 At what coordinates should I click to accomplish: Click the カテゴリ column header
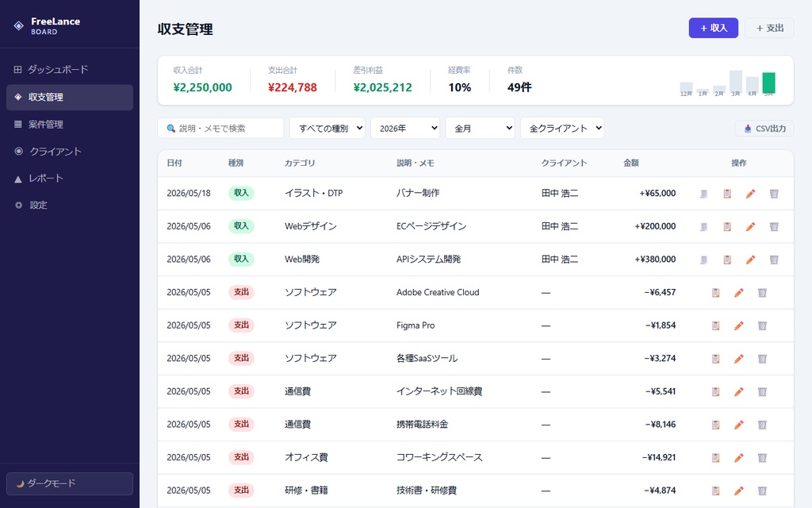click(300, 163)
